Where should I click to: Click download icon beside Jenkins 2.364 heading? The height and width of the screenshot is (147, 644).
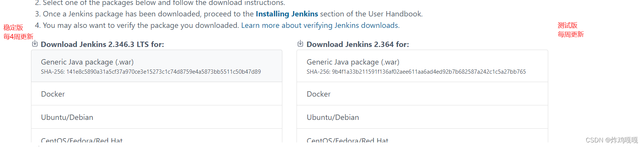click(300, 44)
